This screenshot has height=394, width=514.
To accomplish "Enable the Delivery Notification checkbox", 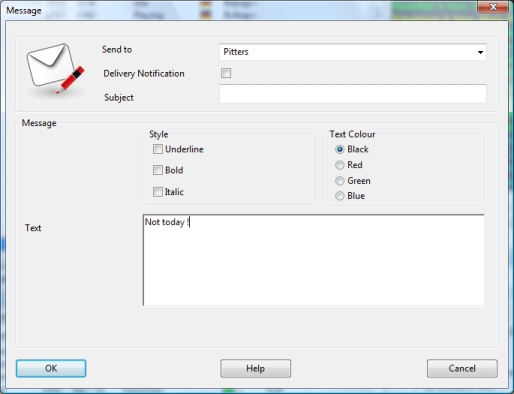I will [x=226, y=73].
